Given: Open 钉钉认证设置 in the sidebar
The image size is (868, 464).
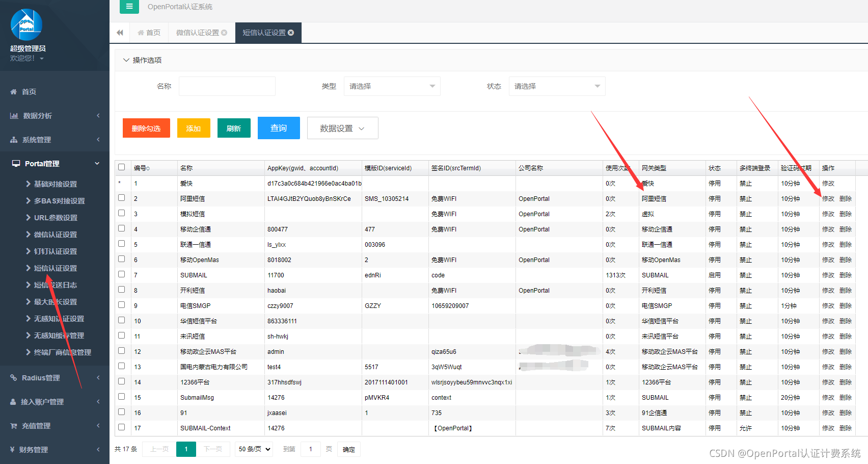Looking at the screenshot, I should point(55,251).
